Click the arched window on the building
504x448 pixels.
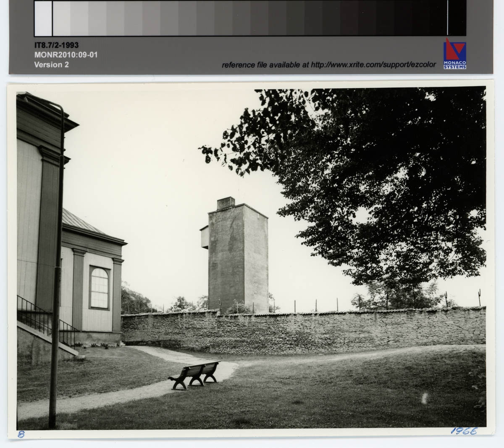pos(100,287)
